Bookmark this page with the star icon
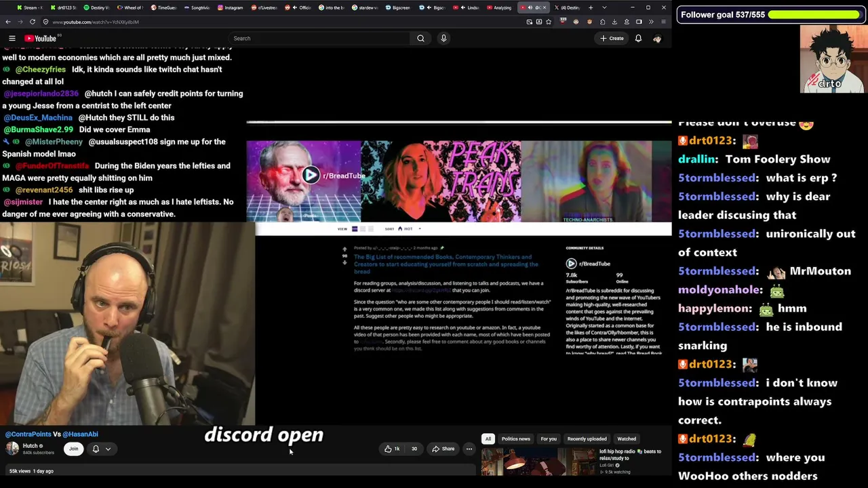Image resolution: width=868 pixels, height=488 pixels. [x=549, y=22]
